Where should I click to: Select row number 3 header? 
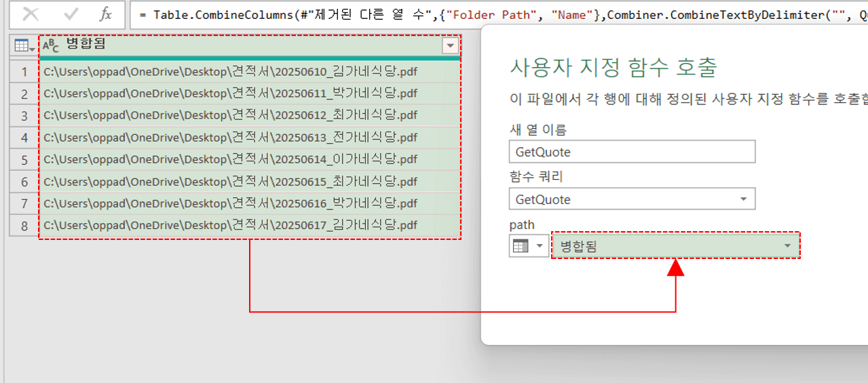pos(24,116)
